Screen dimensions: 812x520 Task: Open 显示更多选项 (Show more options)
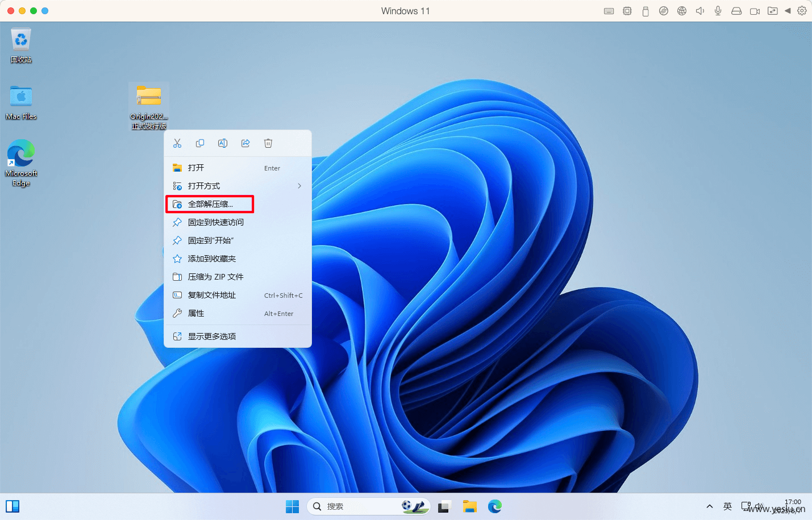pos(238,336)
